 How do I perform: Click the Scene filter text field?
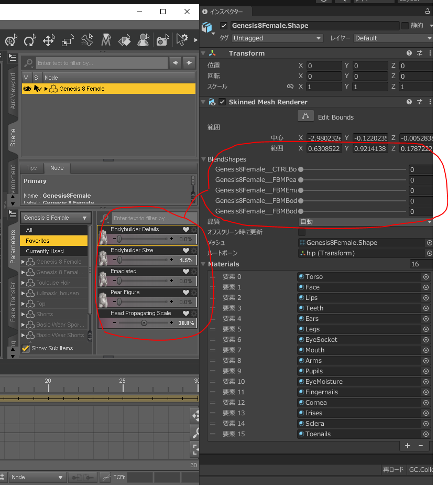[102, 63]
